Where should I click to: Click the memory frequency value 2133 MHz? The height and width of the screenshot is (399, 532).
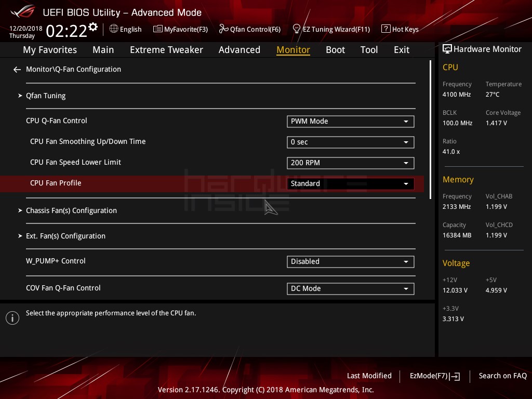pos(457,207)
